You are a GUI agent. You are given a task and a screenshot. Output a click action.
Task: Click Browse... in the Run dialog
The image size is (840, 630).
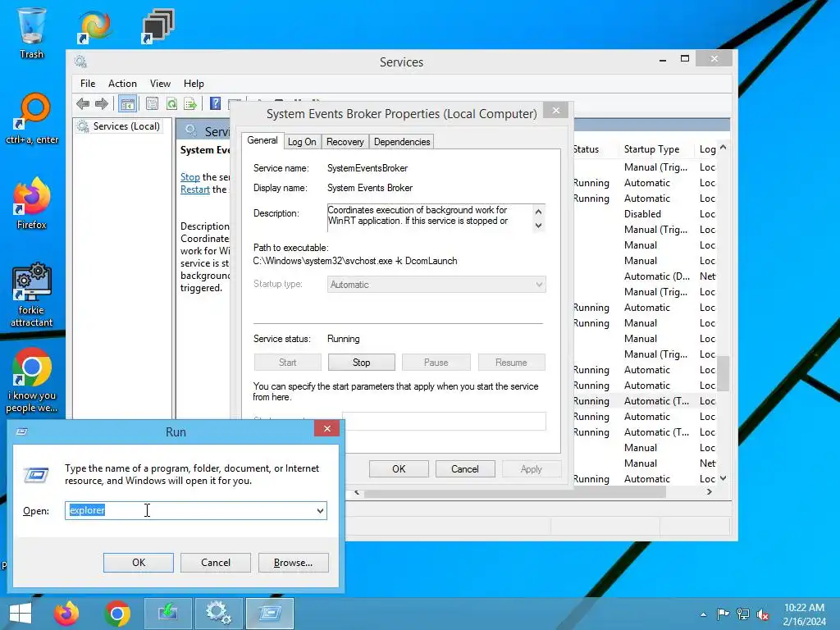pyautogui.click(x=293, y=563)
